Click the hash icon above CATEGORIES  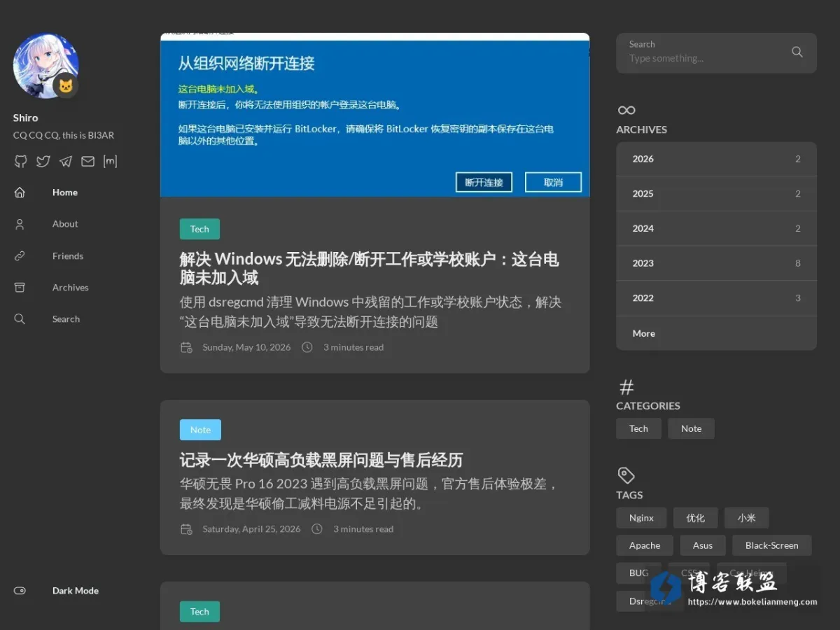[626, 386]
